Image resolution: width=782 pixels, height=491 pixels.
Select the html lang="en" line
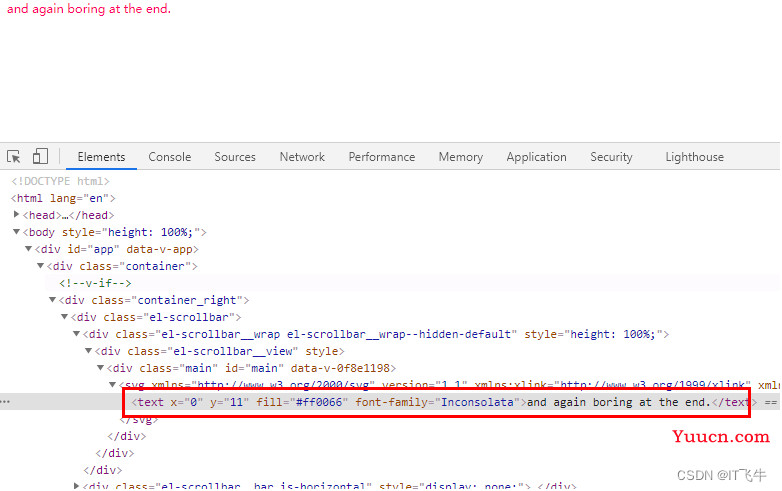click(x=62, y=198)
